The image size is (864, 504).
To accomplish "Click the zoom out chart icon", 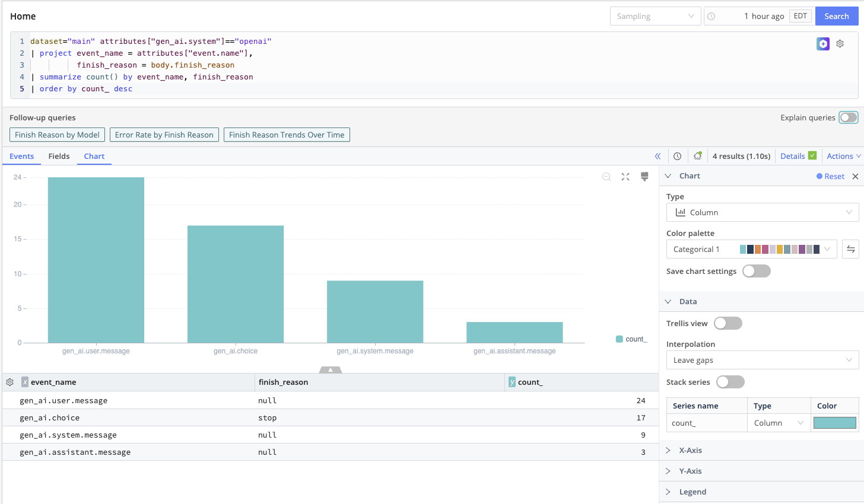I will pos(606,177).
